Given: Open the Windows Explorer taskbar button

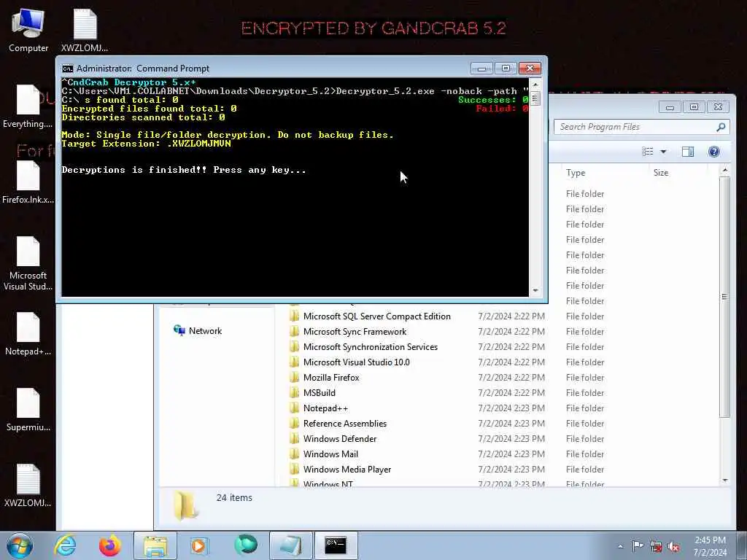Looking at the screenshot, I should pos(155,545).
